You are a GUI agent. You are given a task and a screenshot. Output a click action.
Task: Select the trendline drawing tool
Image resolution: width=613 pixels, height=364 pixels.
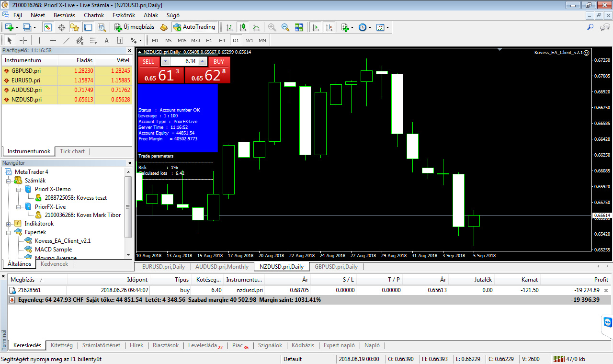[x=67, y=40]
